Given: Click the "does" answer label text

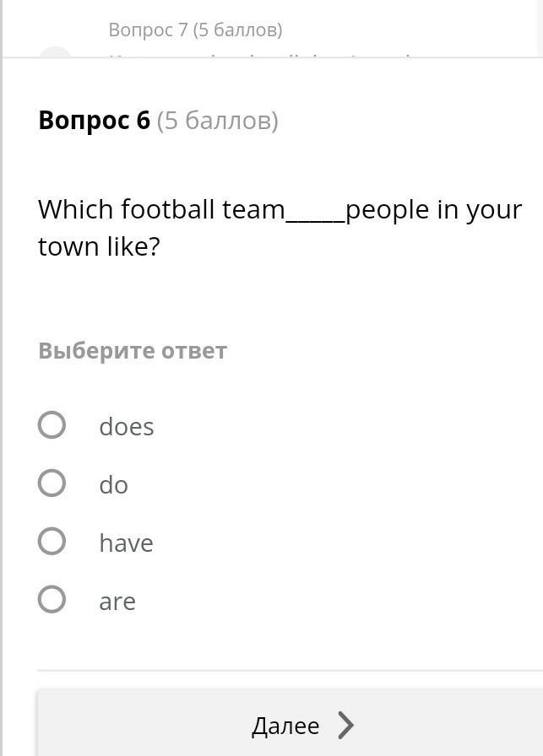Looking at the screenshot, I should click(x=127, y=427).
